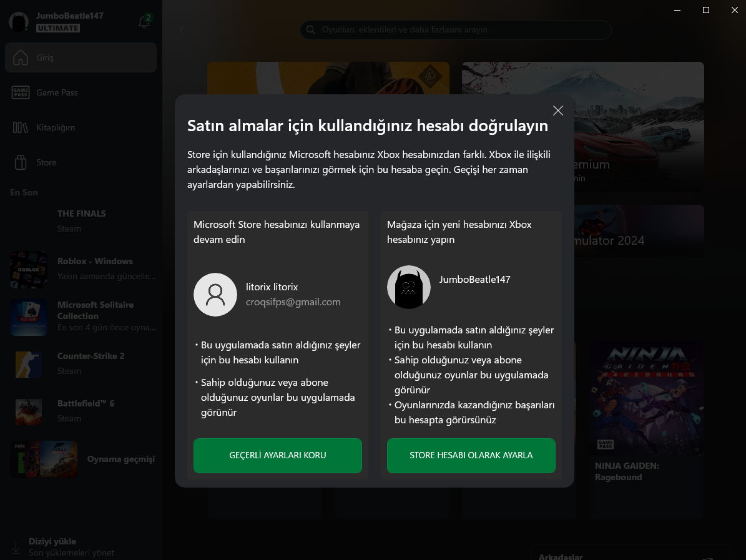Open the Store bag icon
This screenshot has height=560, width=746.
[21, 162]
